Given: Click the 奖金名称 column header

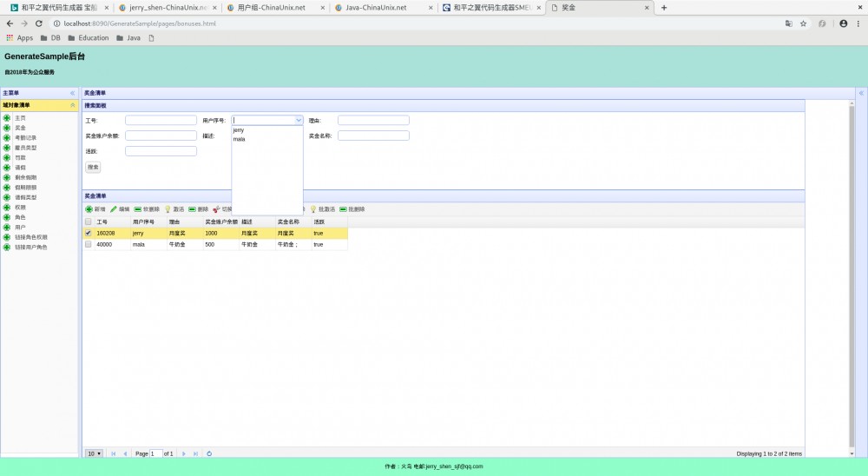Looking at the screenshot, I should tap(293, 221).
